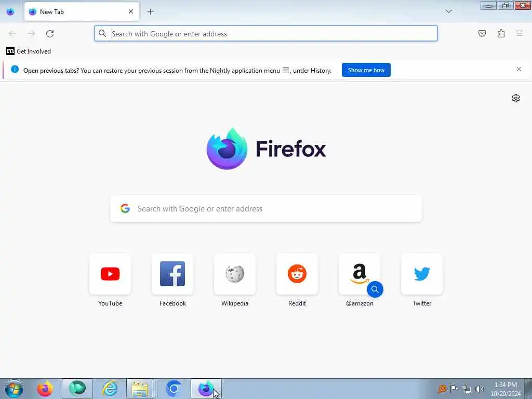Screen dimensions: 532x399
Task: Click the Wikipedia label text
Action: point(235,303)
